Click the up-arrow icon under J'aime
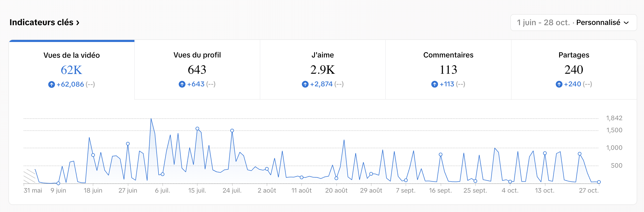This screenshot has width=644, height=212. pos(305,84)
